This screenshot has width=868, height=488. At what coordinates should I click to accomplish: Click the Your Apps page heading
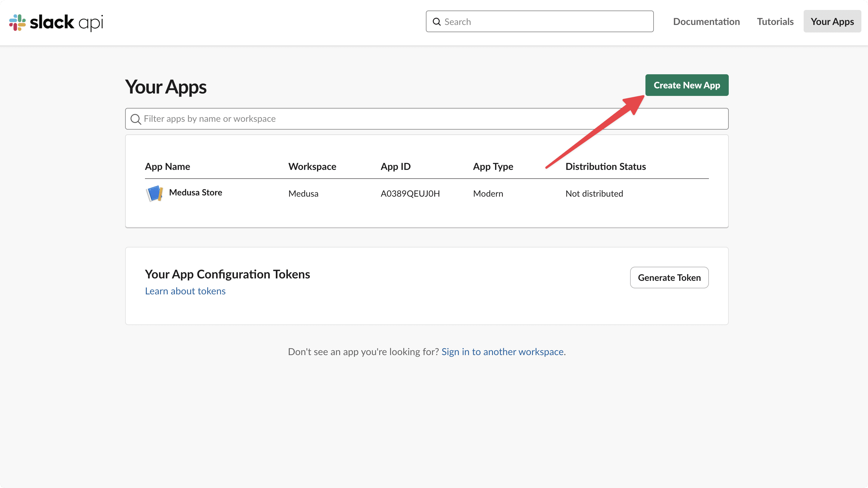click(165, 87)
